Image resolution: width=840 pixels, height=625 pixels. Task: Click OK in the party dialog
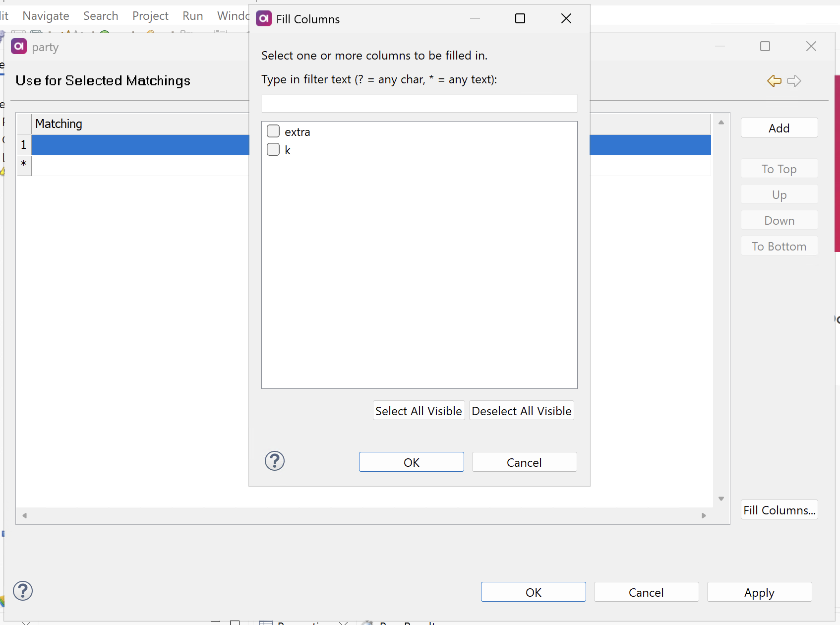(x=533, y=592)
